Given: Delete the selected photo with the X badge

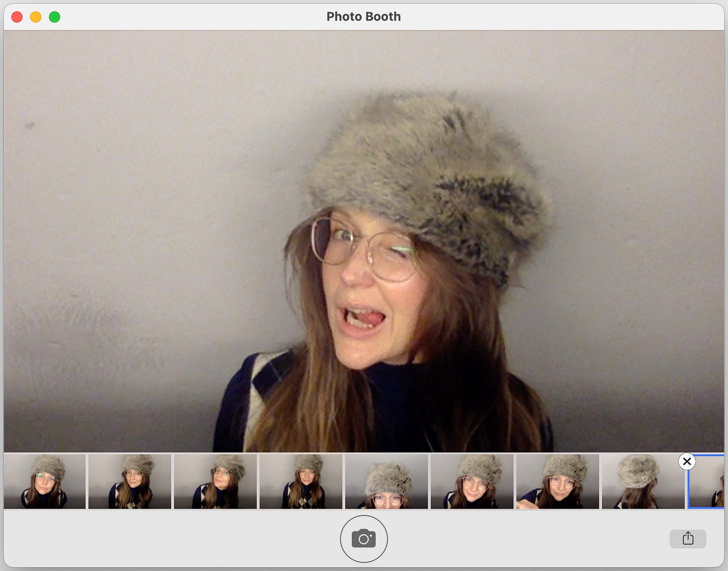Looking at the screenshot, I should [x=687, y=461].
